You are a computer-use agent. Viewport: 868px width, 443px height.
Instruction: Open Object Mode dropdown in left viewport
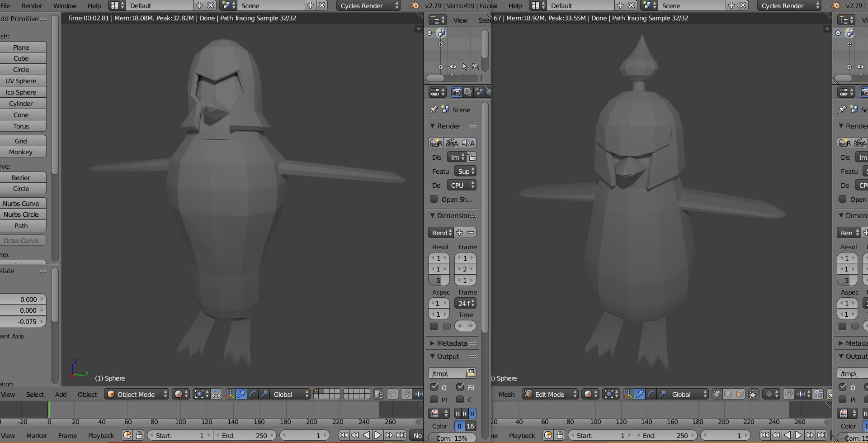(137, 394)
